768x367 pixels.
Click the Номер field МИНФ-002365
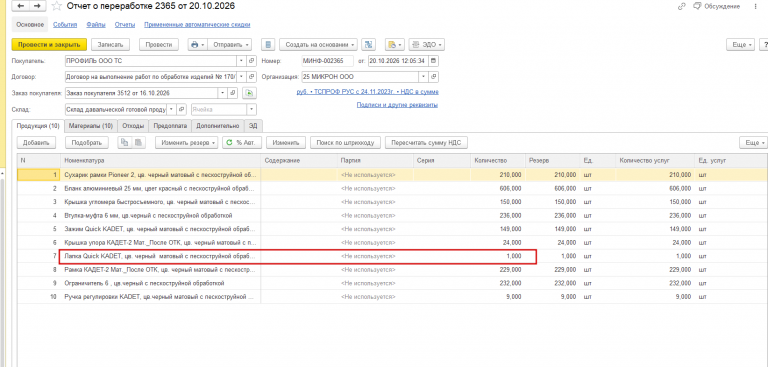click(x=328, y=61)
